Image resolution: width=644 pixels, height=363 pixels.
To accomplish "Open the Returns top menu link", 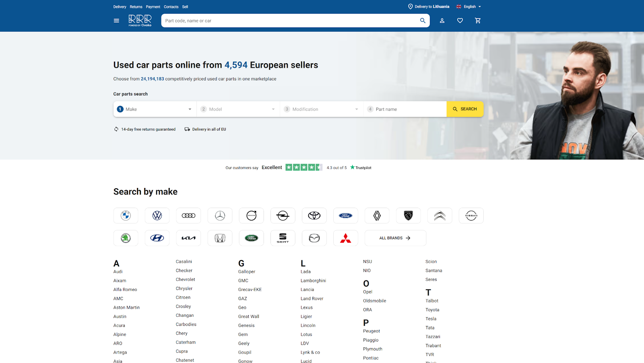I will tap(136, 7).
